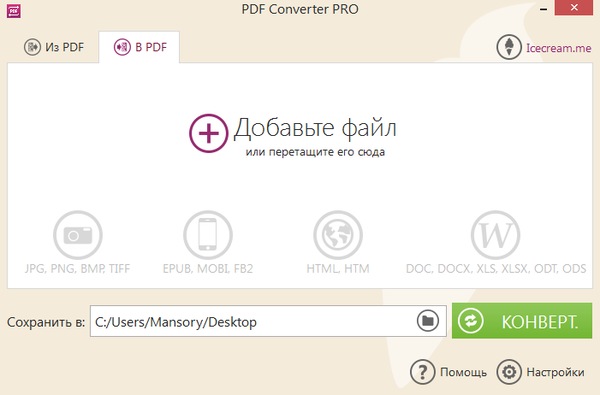Click the Настройки text label
The width and height of the screenshot is (600, 395).
coord(556,372)
